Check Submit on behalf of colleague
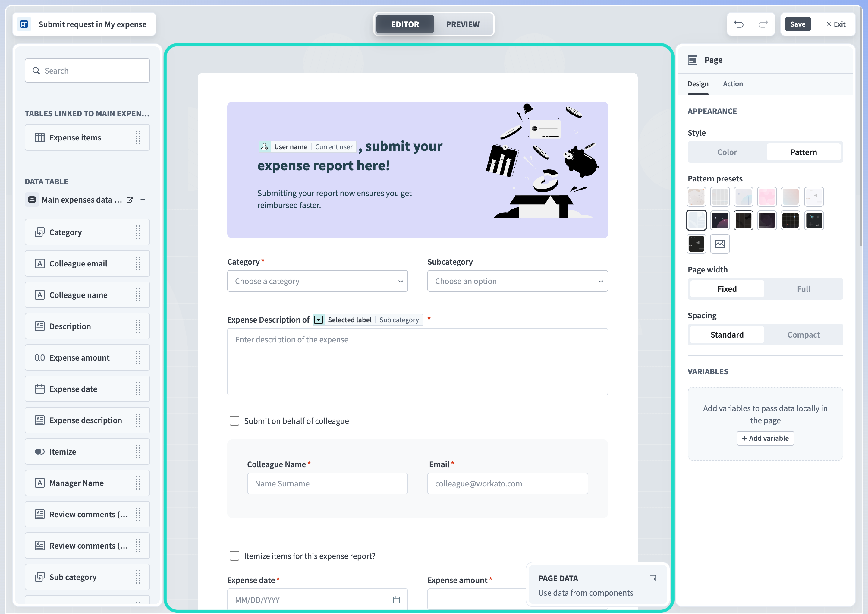 click(234, 421)
